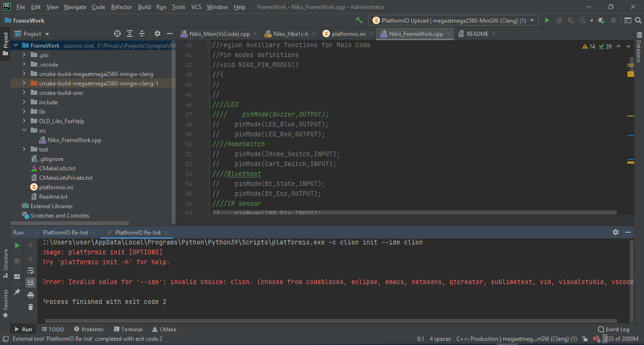
Task: Go to next highlighted error arrow
Action: tap(629, 46)
